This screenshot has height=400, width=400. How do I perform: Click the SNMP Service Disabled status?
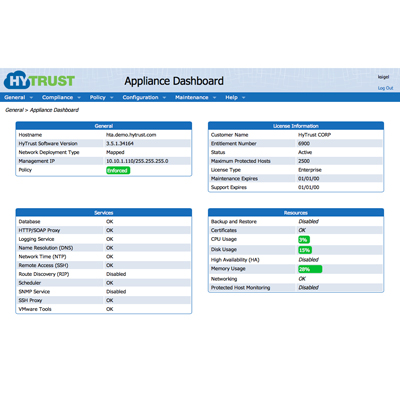click(116, 291)
